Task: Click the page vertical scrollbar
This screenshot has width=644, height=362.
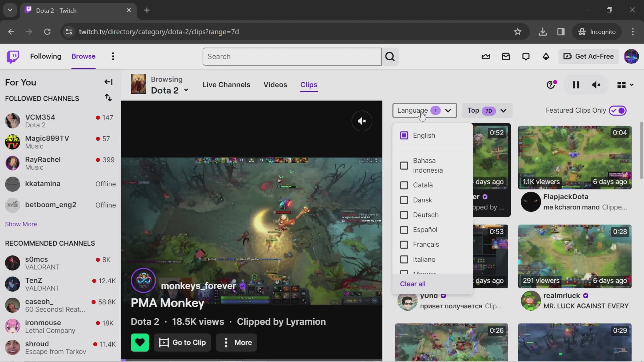Action: click(x=641, y=150)
